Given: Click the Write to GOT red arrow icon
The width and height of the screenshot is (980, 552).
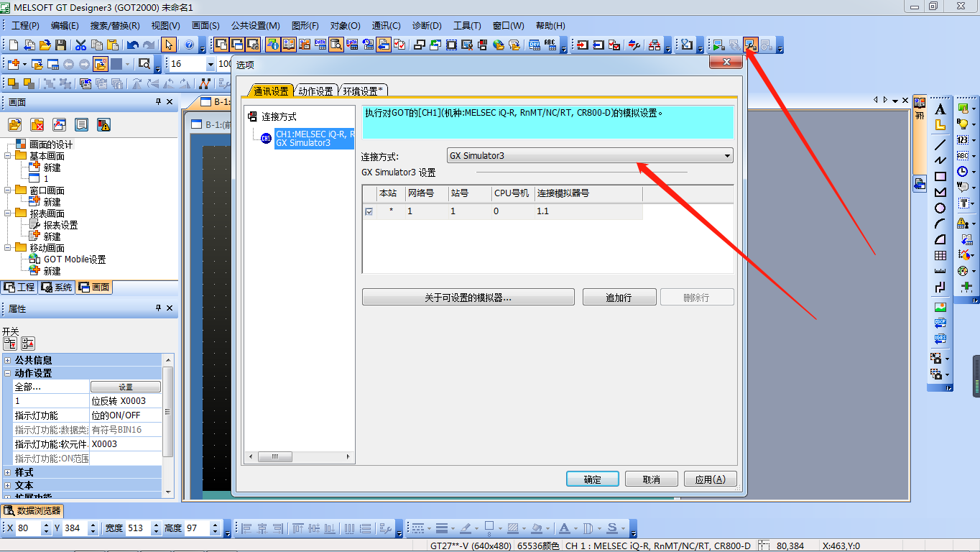Looking at the screenshot, I should click(581, 45).
